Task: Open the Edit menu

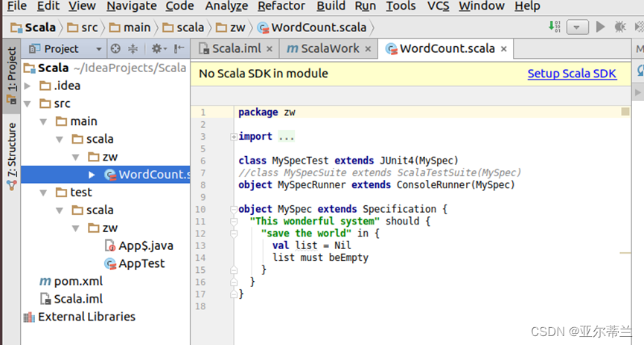Action: click(48, 6)
